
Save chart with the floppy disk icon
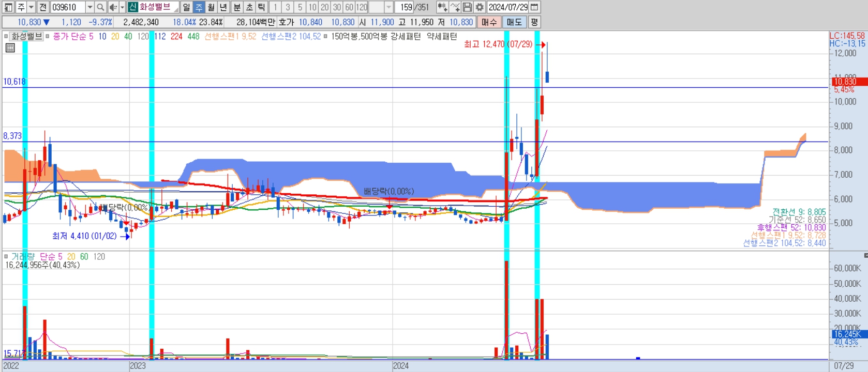tap(467, 7)
